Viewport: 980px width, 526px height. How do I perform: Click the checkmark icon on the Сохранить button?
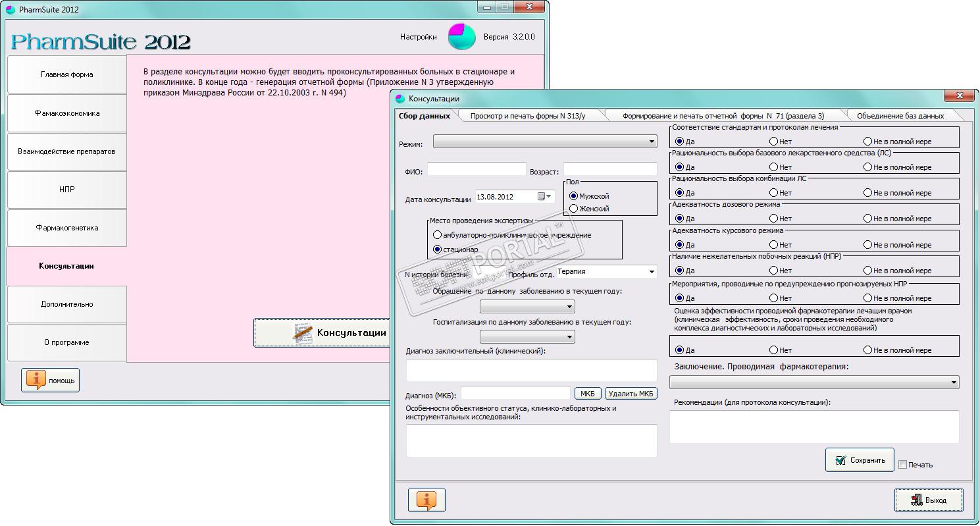(x=840, y=460)
